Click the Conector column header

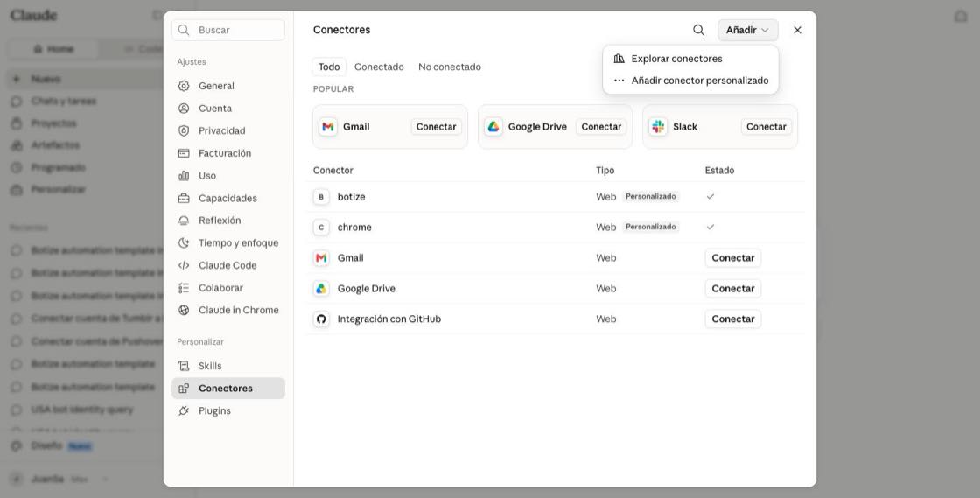pyautogui.click(x=333, y=171)
